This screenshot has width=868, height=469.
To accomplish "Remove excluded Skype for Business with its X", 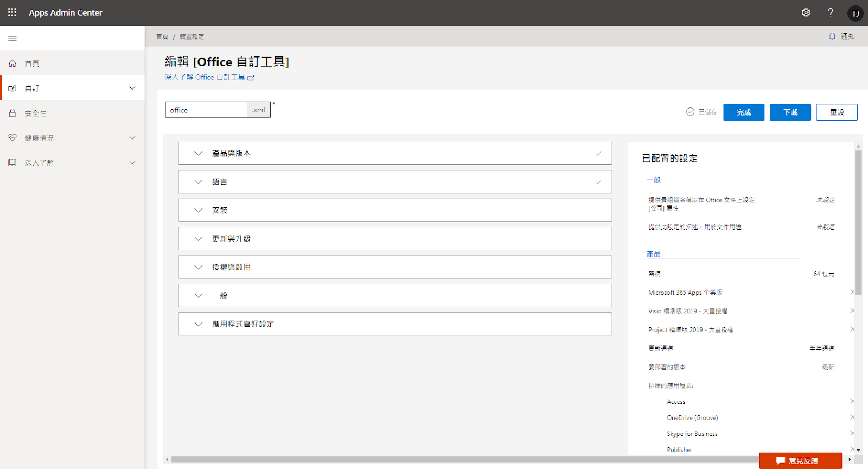I will (852, 433).
